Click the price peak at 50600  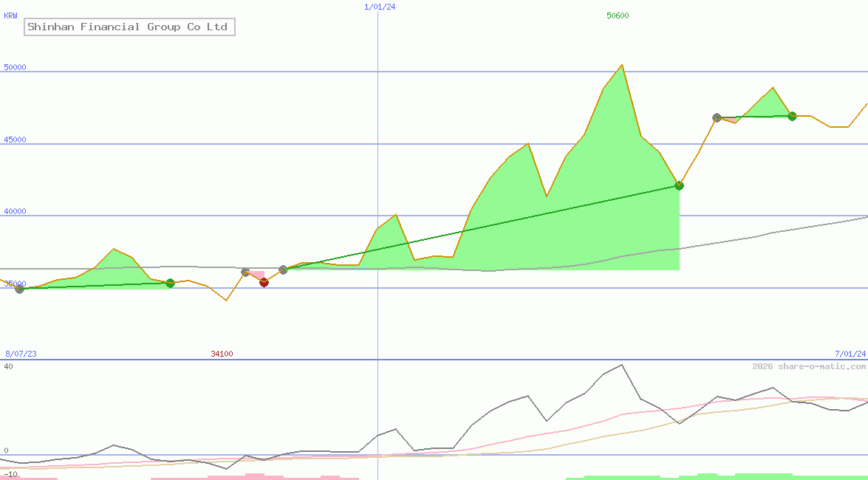click(622, 65)
